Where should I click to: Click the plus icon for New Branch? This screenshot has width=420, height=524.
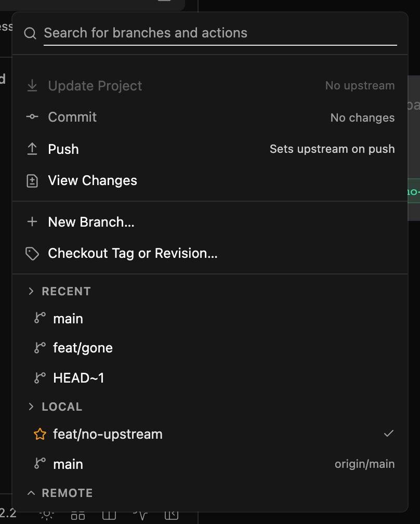(32, 221)
